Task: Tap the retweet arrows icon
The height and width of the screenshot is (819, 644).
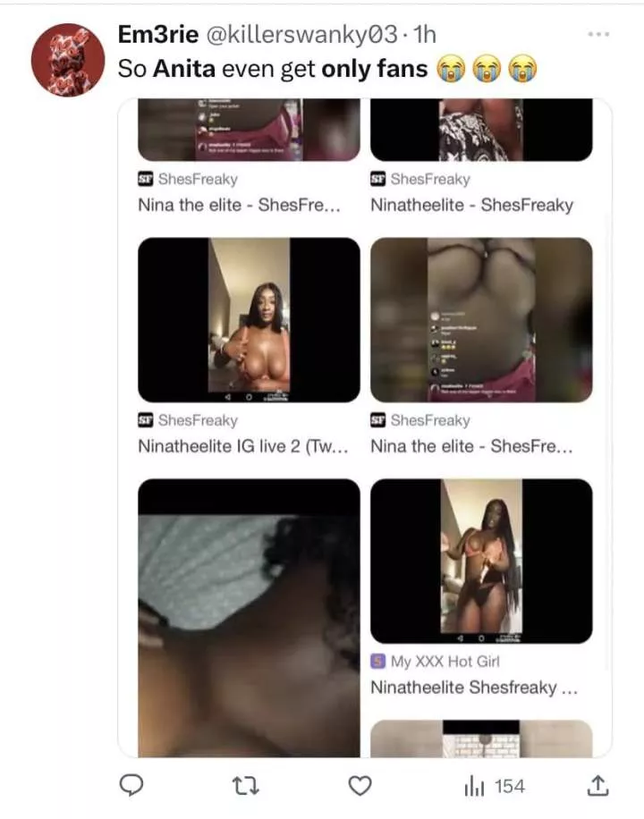Action: 246,786
